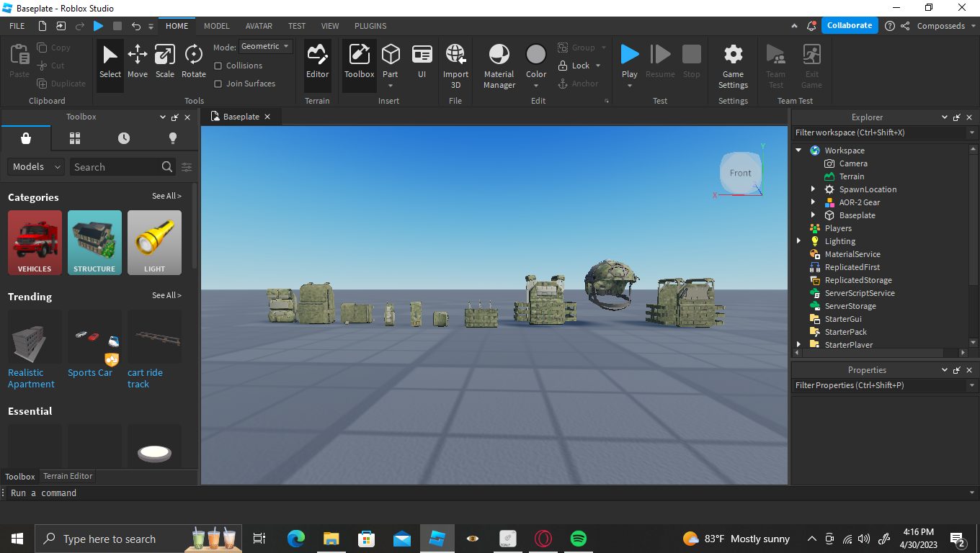Pick the Rotate tool
This screenshot has height=553, width=980.
pyautogui.click(x=193, y=62)
